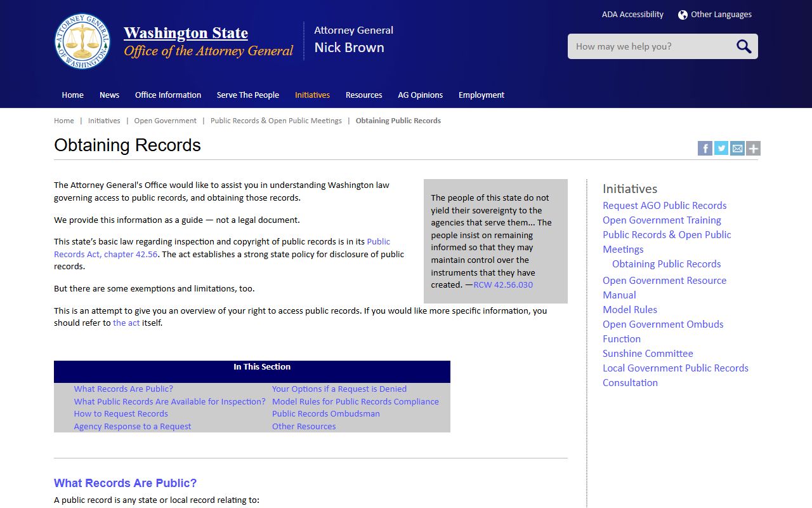Open the Office Information menu
This screenshot has height=508, width=812.
pos(168,95)
